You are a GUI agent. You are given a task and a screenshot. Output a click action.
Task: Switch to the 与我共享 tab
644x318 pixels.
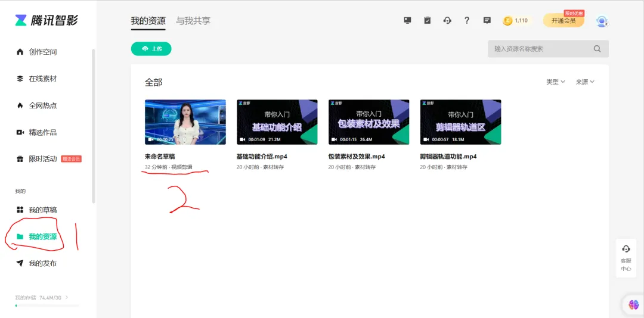click(193, 21)
